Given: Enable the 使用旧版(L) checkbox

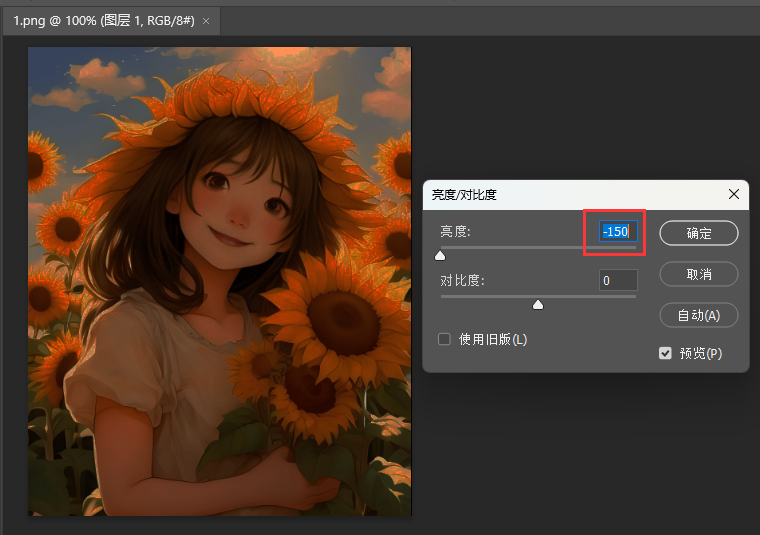Looking at the screenshot, I should (444, 339).
